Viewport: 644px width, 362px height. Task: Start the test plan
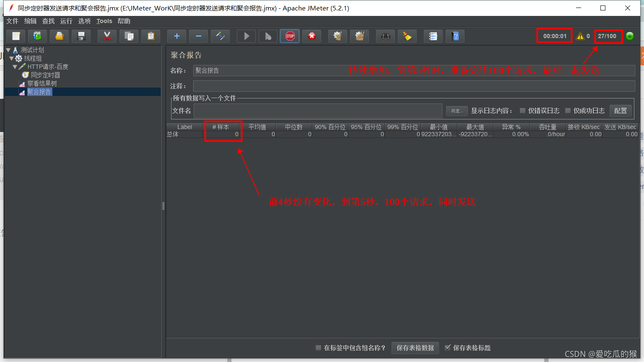click(x=246, y=36)
